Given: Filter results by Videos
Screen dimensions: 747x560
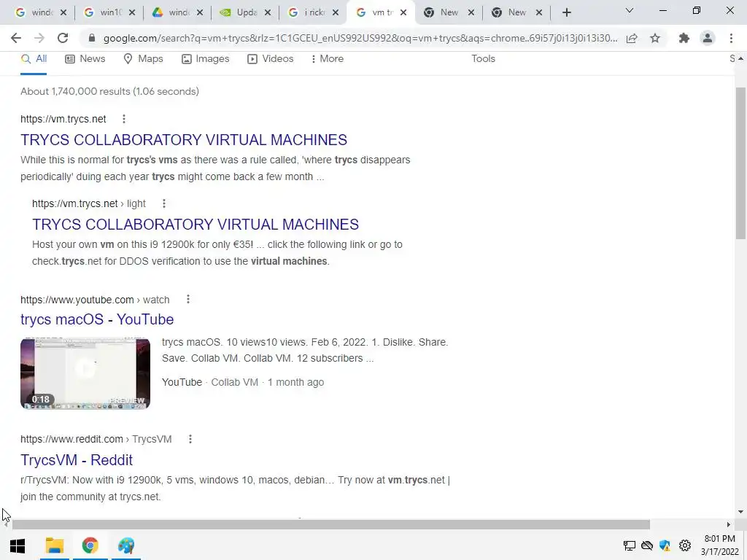Looking at the screenshot, I should point(270,59).
